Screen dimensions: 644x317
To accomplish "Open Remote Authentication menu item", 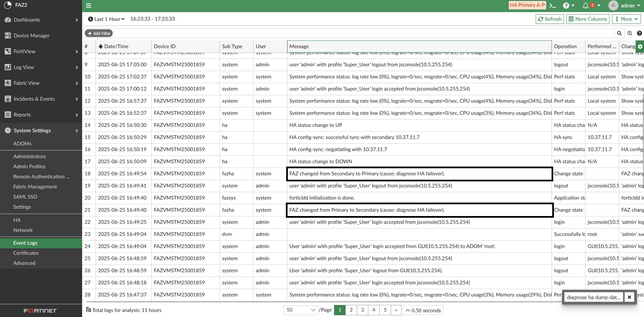I will coord(41,177).
